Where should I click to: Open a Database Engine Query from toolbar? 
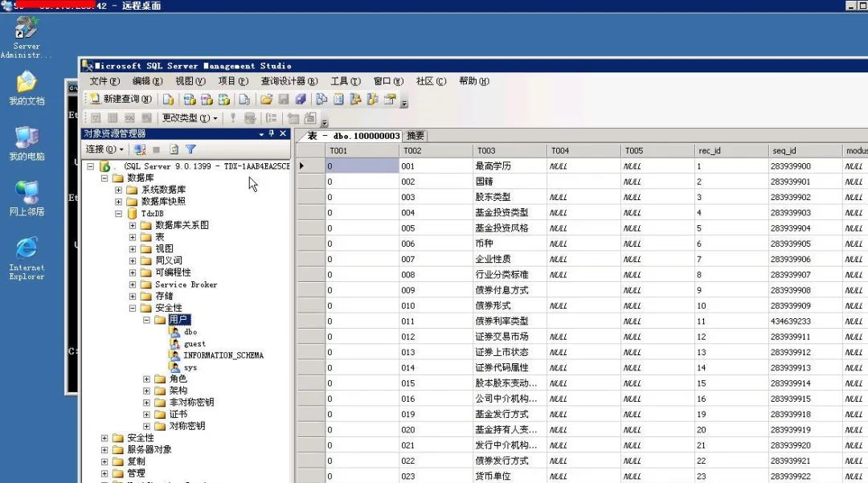pos(168,99)
